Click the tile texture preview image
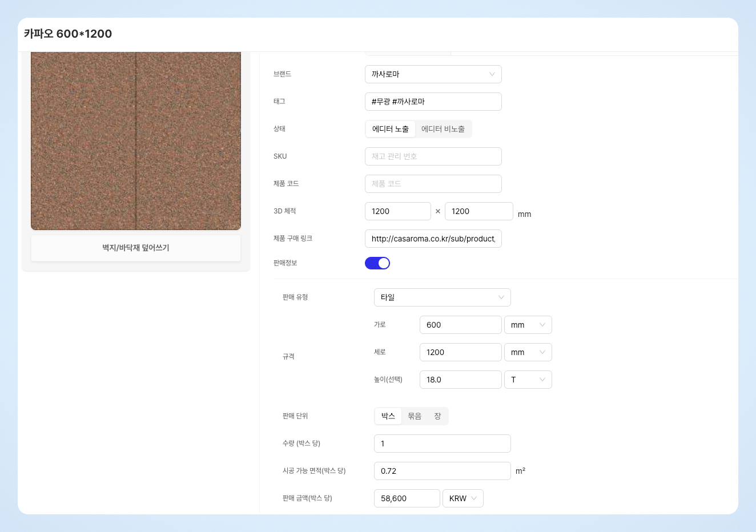 pos(136,141)
